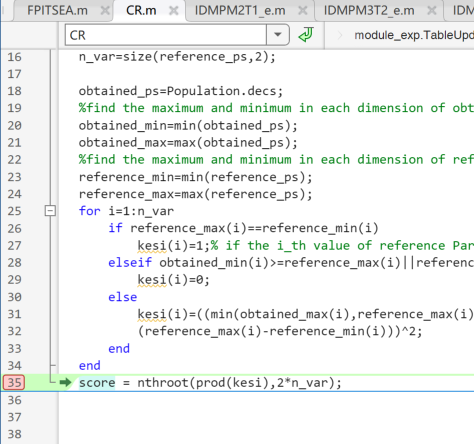Click line number 36 in the gutter
Screen dimensions: 474x444
pyautogui.click(x=14, y=400)
